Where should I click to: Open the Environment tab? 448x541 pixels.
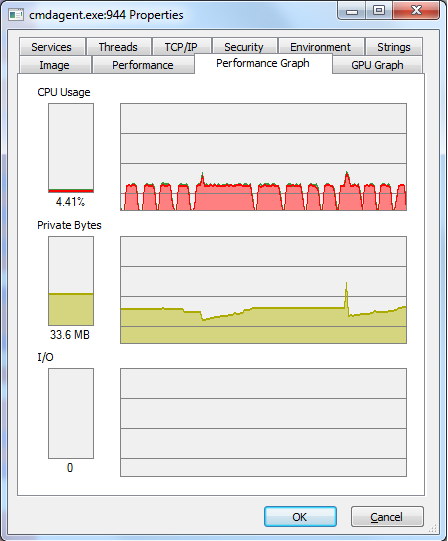[321, 47]
